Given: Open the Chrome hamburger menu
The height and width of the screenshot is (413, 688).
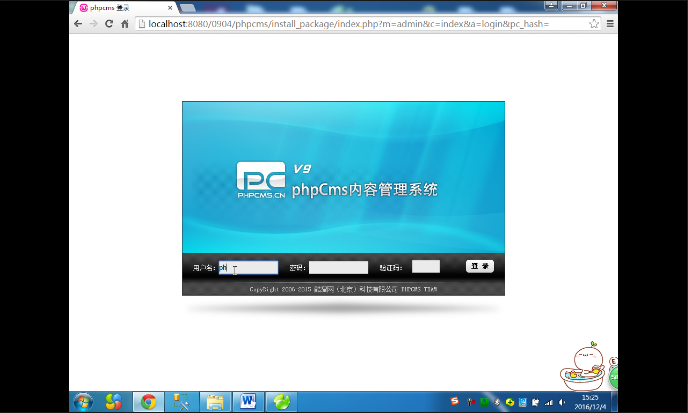Looking at the screenshot, I should pyautogui.click(x=610, y=24).
